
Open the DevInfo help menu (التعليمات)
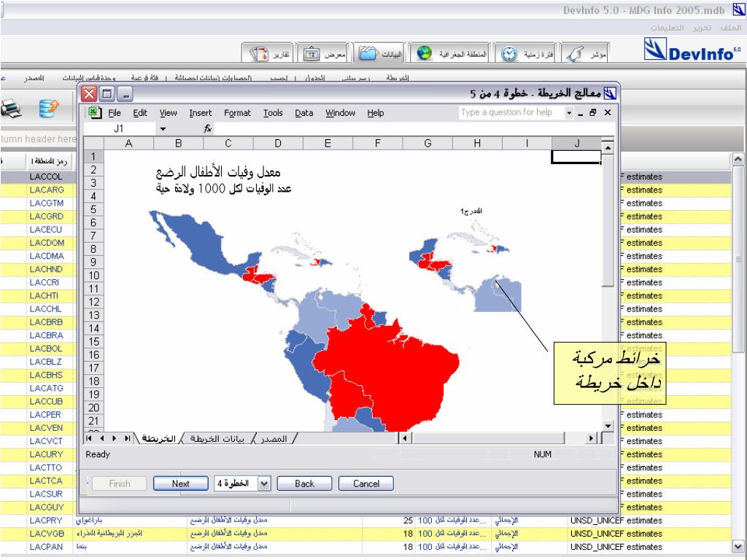pyautogui.click(x=667, y=28)
